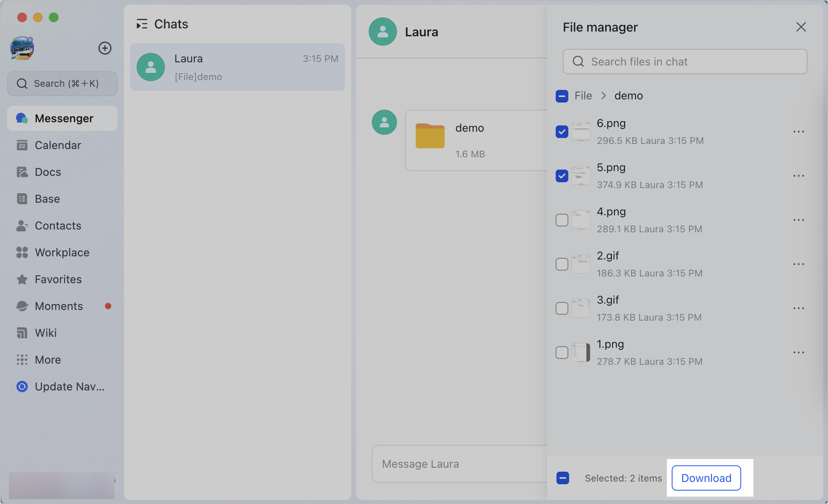Click the plus icon to create new chat
This screenshot has width=828, height=504.
point(105,48)
